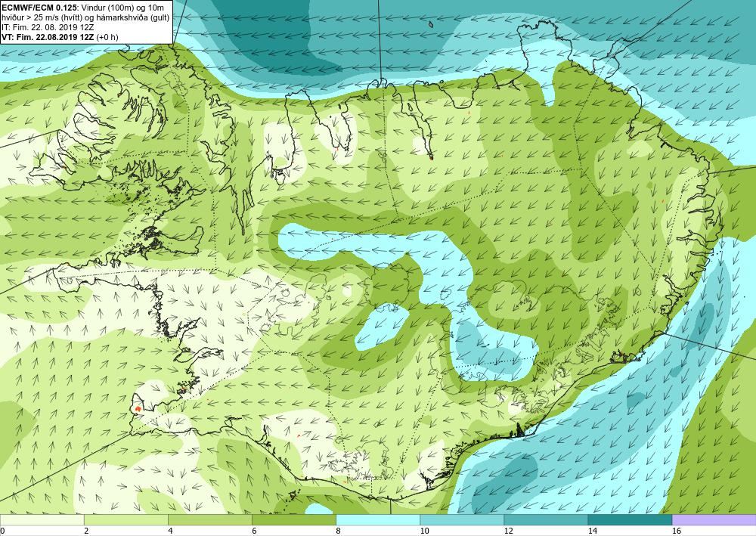The width and height of the screenshot is (756, 536).
Task: Click the title line "ECMWF/ECM 0.125: Vindur (100m) og 10m"
Action: [x=82, y=8]
